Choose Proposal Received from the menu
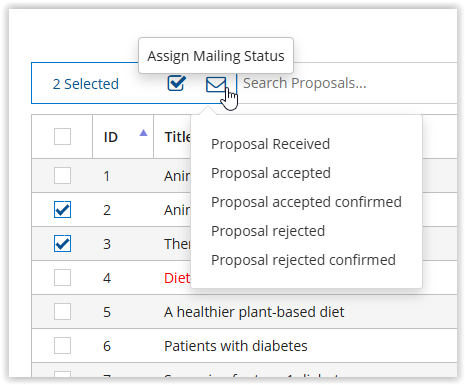 click(270, 144)
